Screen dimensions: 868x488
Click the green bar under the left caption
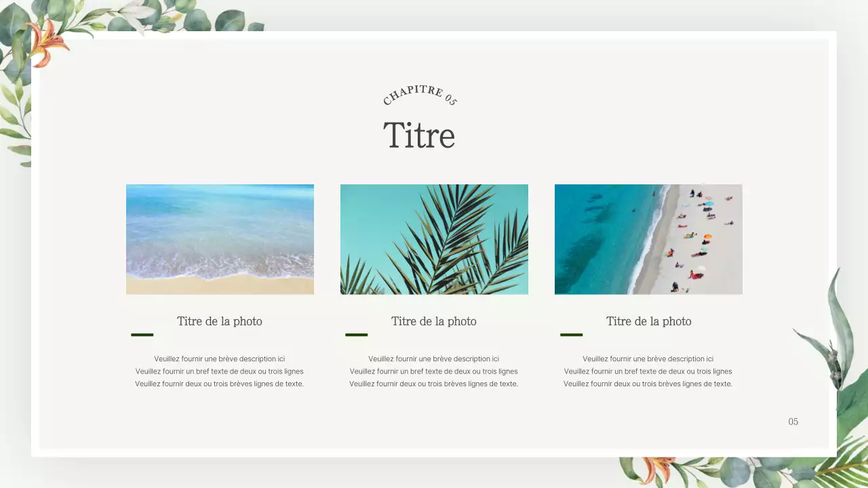click(x=142, y=334)
